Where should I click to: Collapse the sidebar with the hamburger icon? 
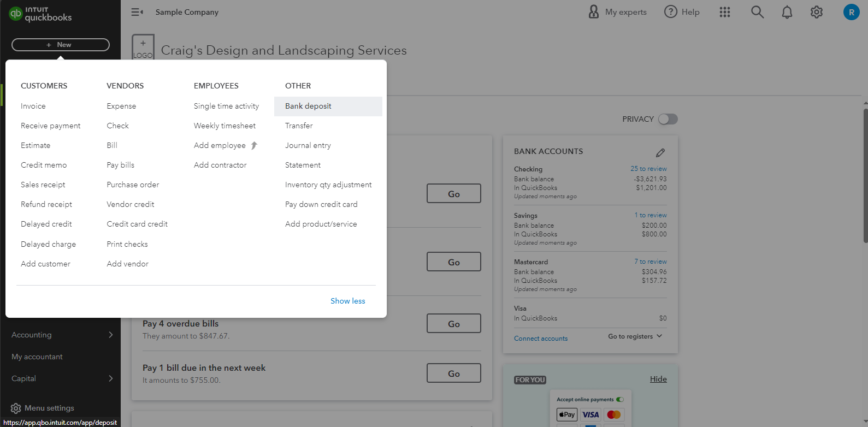pos(137,12)
